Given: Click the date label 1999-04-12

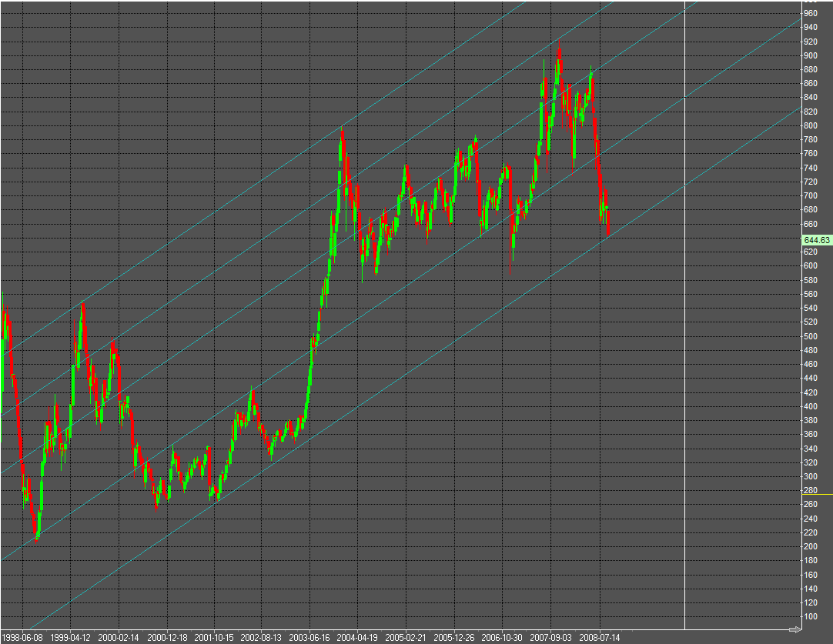Looking at the screenshot, I should point(71,638).
